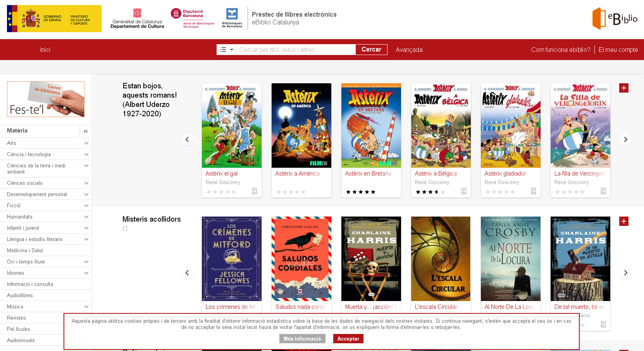Viewport: 644px width, 351px height.
Task: Expand the Ficció category
Action: click(x=86, y=206)
